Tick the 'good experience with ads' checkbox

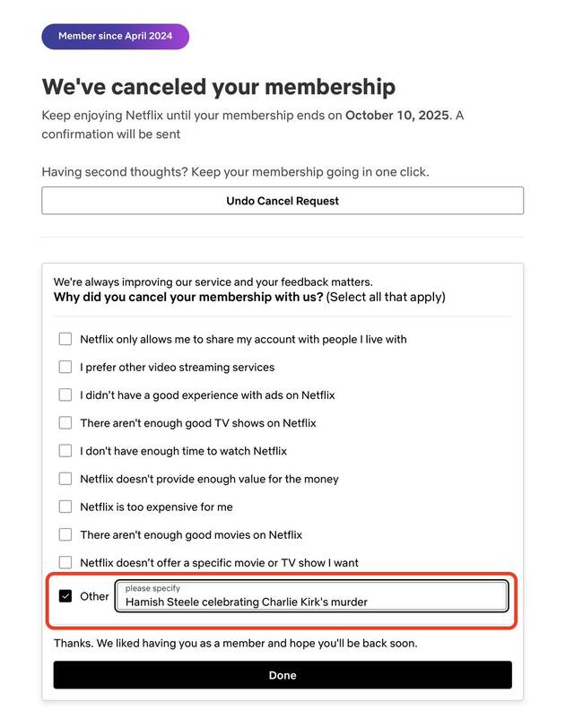pos(65,394)
